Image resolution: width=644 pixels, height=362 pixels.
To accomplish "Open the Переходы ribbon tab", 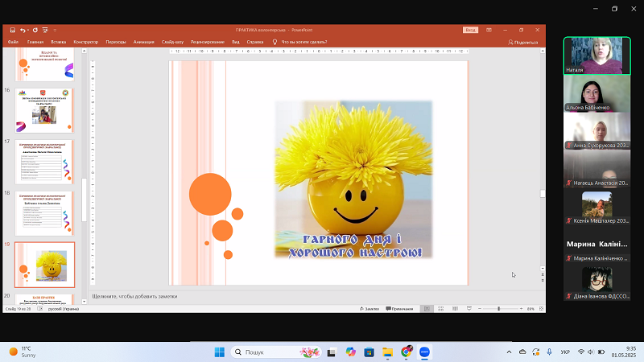I will (x=116, y=42).
